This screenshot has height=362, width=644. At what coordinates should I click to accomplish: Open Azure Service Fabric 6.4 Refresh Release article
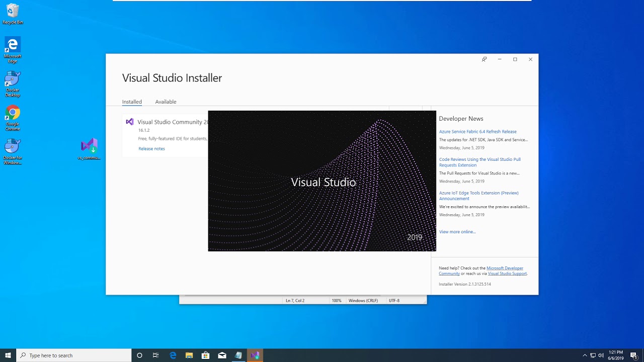coord(478,132)
